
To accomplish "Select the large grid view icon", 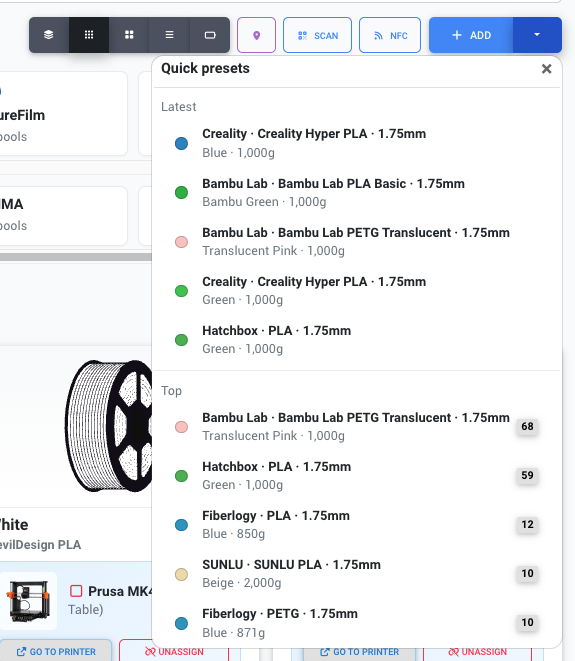I will tap(129, 35).
